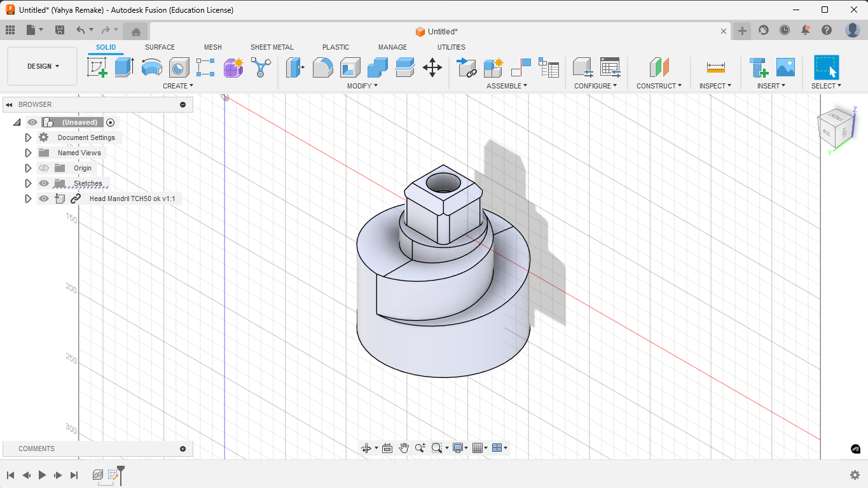Screen dimensions: 868x488
Task: Open the SHEET METAL tab
Action: click(272, 47)
